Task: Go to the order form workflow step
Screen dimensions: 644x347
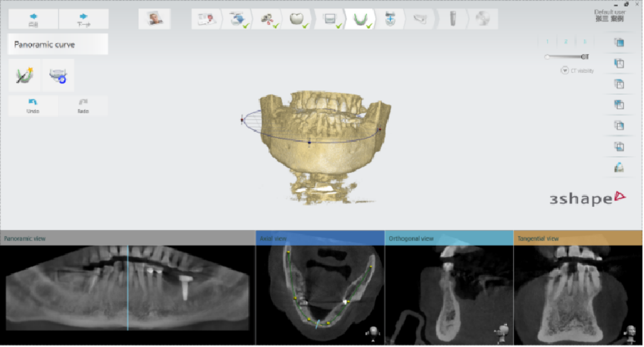Action: tap(207, 19)
